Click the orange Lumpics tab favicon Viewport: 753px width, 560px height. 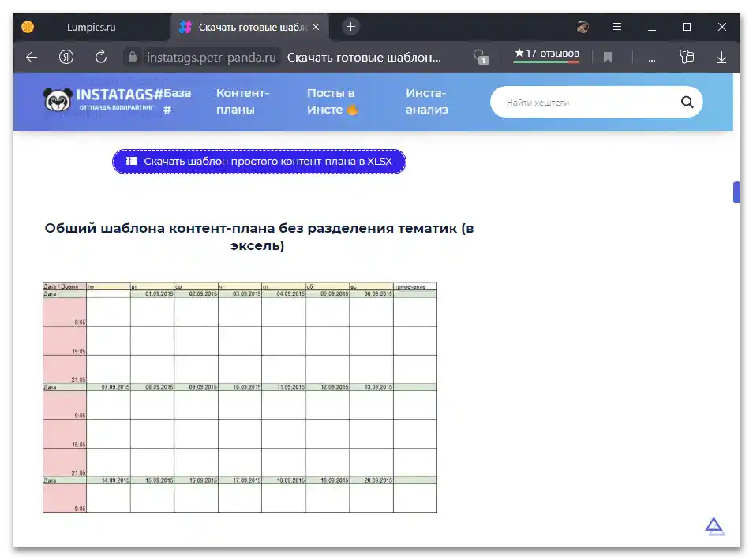[28, 27]
